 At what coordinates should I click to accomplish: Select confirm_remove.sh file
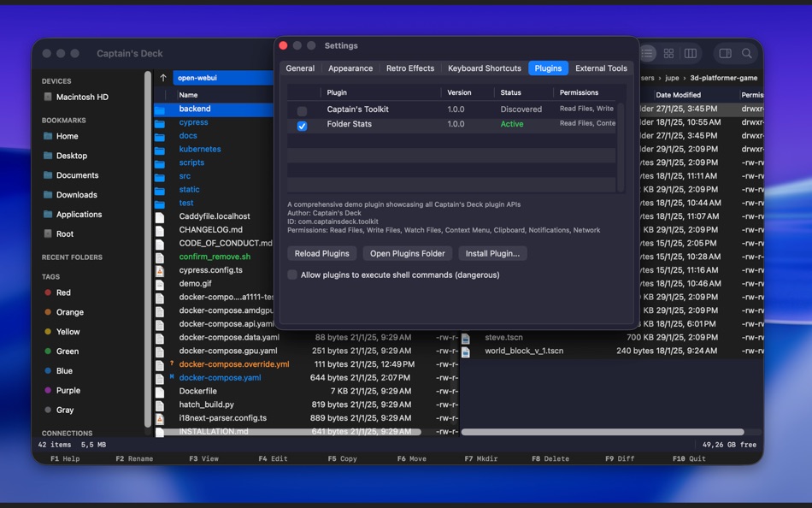(215, 257)
